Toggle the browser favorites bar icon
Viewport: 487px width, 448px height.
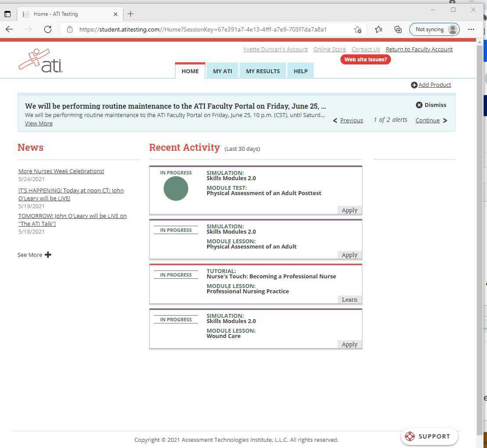point(378,29)
